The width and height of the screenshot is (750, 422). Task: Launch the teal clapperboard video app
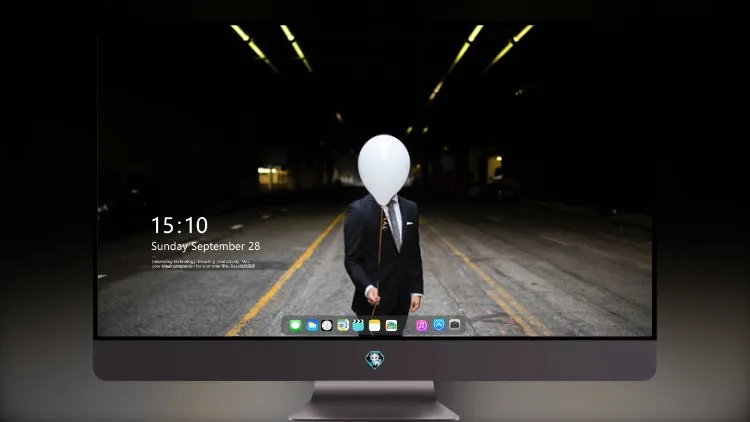358,325
